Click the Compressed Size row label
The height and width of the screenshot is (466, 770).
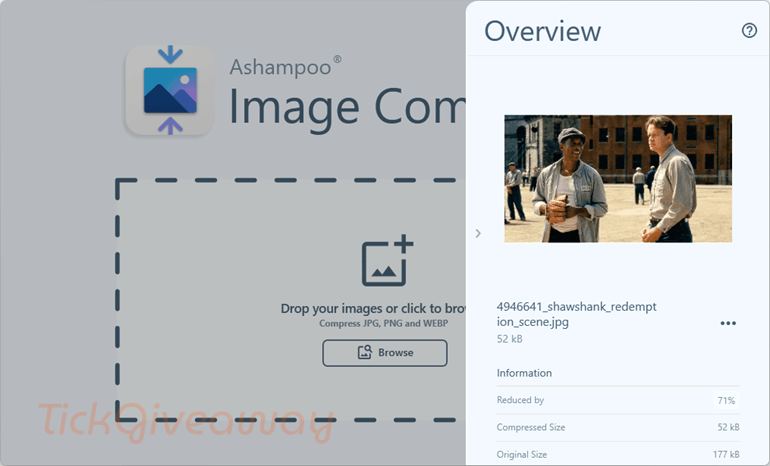click(531, 427)
